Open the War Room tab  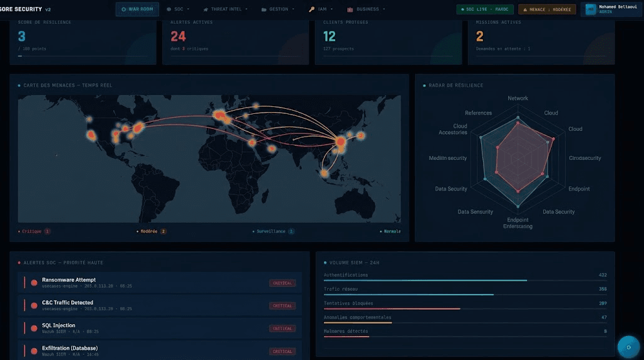[x=137, y=9]
